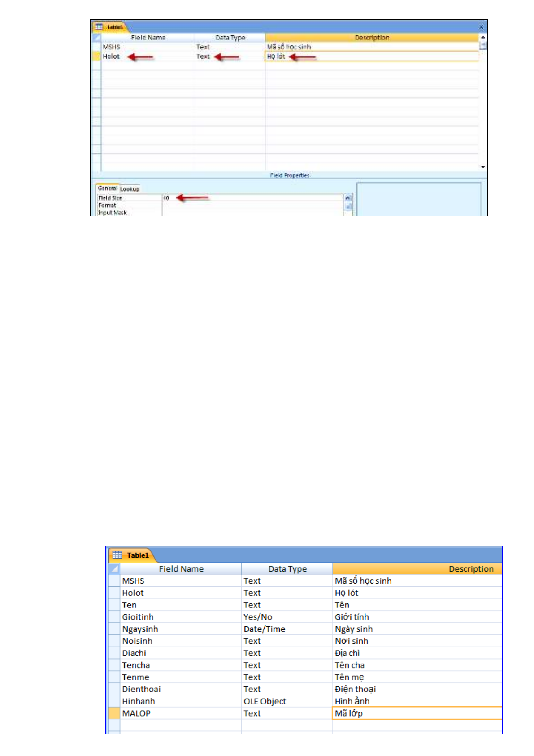
Task: Click the Field Properties pane scroll up arrow
Action: click(x=348, y=198)
